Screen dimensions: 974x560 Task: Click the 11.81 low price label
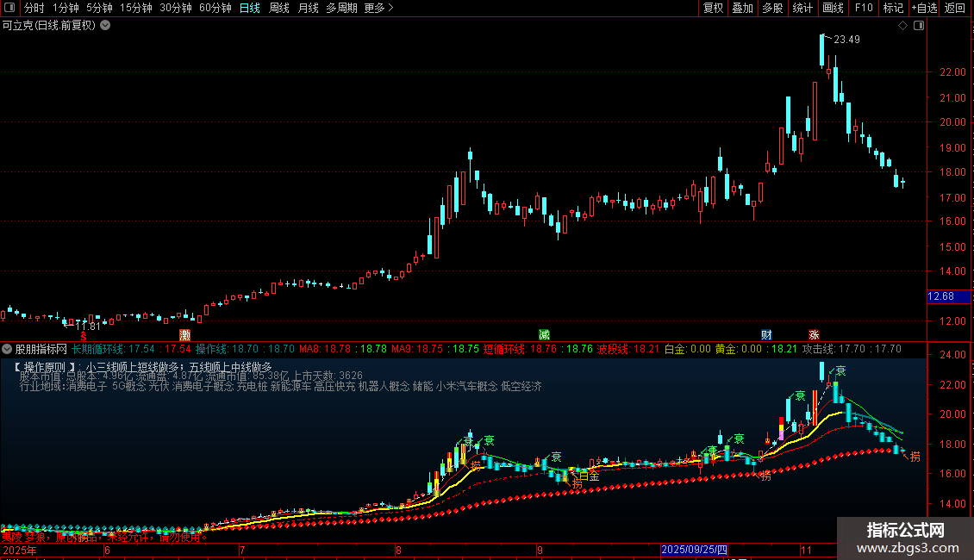[88, 326]
